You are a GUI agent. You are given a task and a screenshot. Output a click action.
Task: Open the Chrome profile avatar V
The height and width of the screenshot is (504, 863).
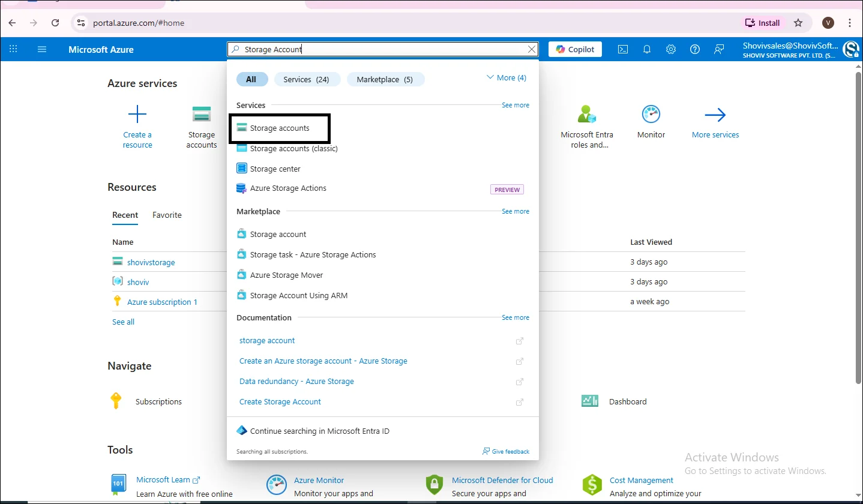tap(828, 23)
